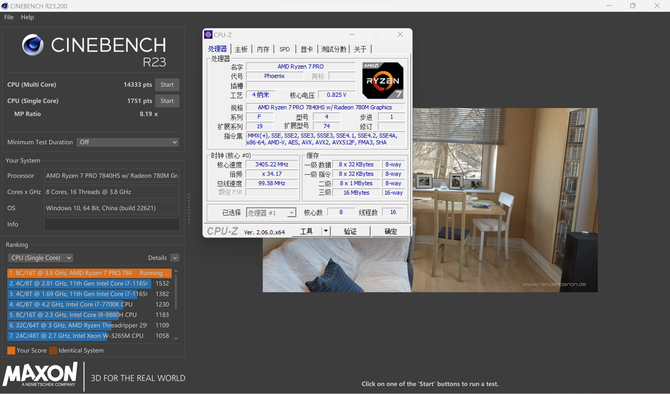Select the 2.81 GHz Core i7-1165 ranking row
The image size is (670, 394).
click(x=88, y=283)
